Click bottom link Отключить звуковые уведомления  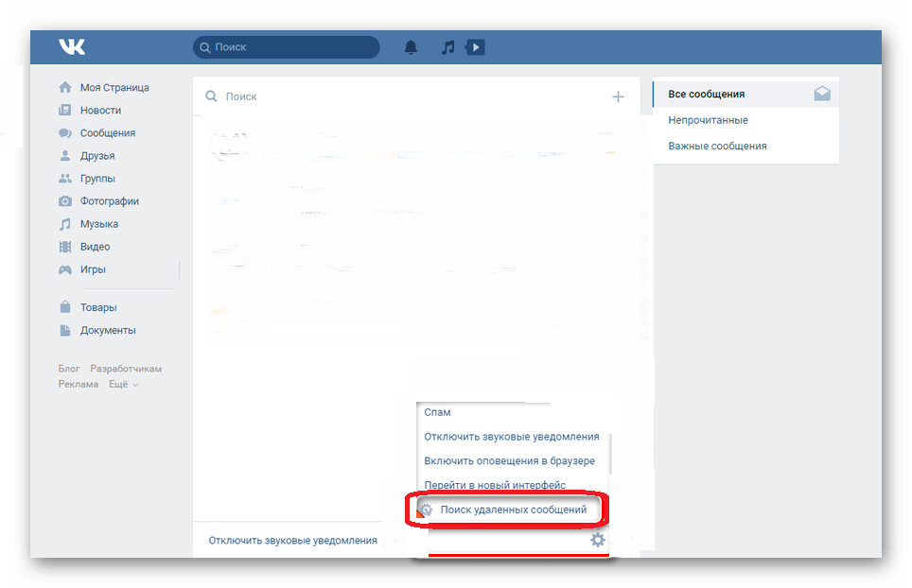click(x=292, y=541)
